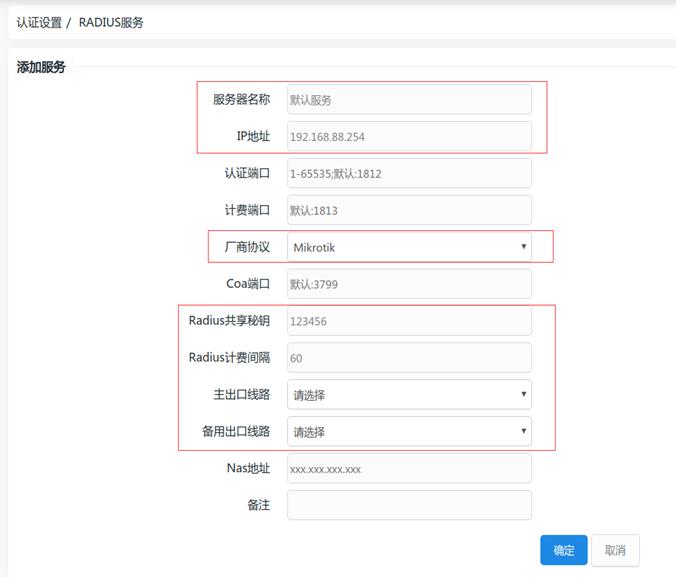
Task: Click the 计费端口 input box
Action: (409, 210)
